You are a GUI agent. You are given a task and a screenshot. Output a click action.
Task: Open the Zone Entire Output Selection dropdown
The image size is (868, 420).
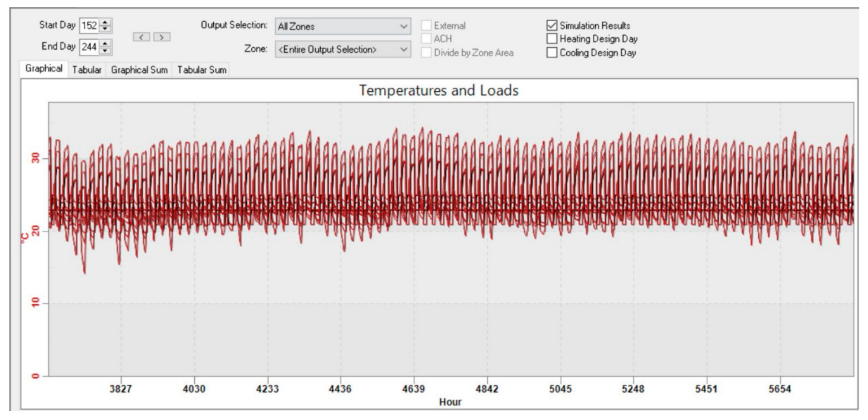pyautogui.click(x=343, y=50)
